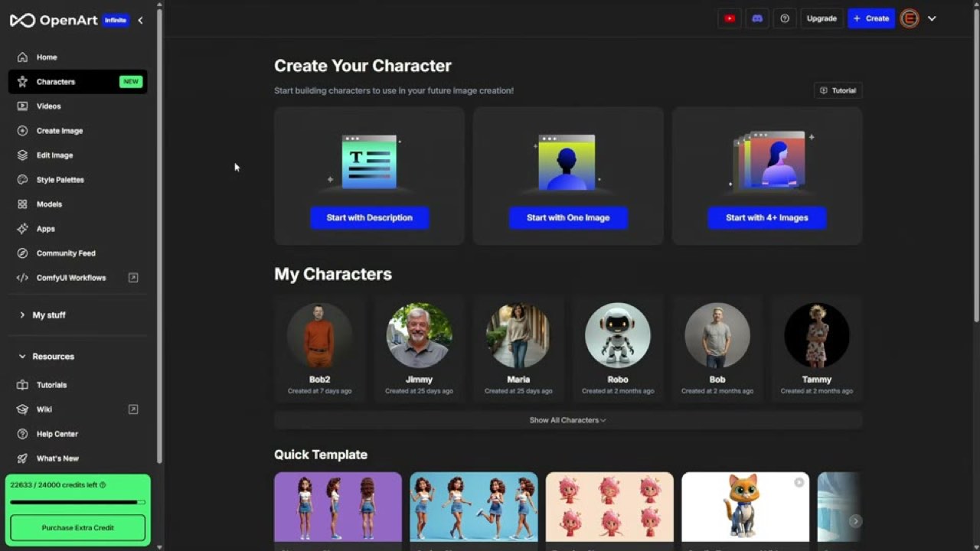980x551 pixels.
Task: Open the Maria character card
Action: (518, 348)
